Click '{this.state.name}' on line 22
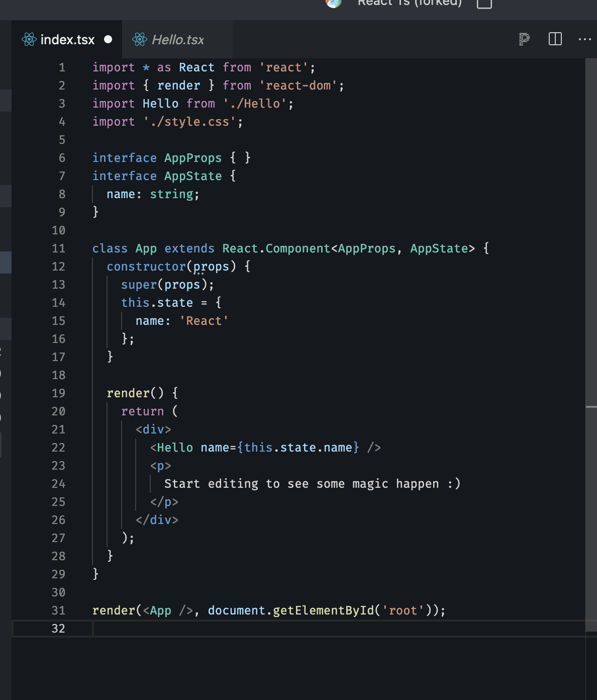597x700 pixels. pos(298,448)
